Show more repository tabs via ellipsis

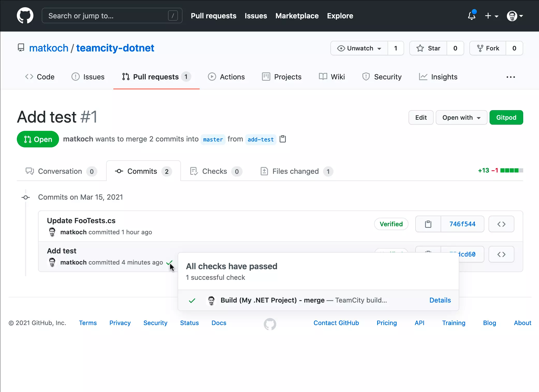tap(511, 77)
